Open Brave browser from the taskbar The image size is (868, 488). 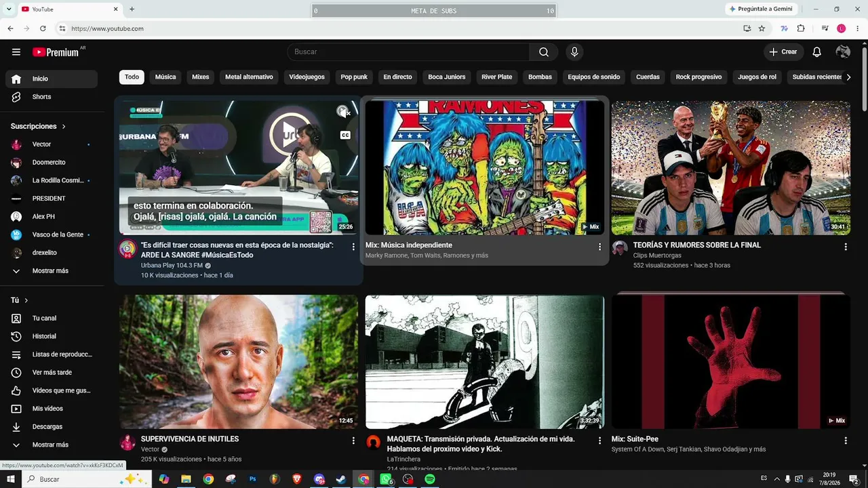point(297,479)
